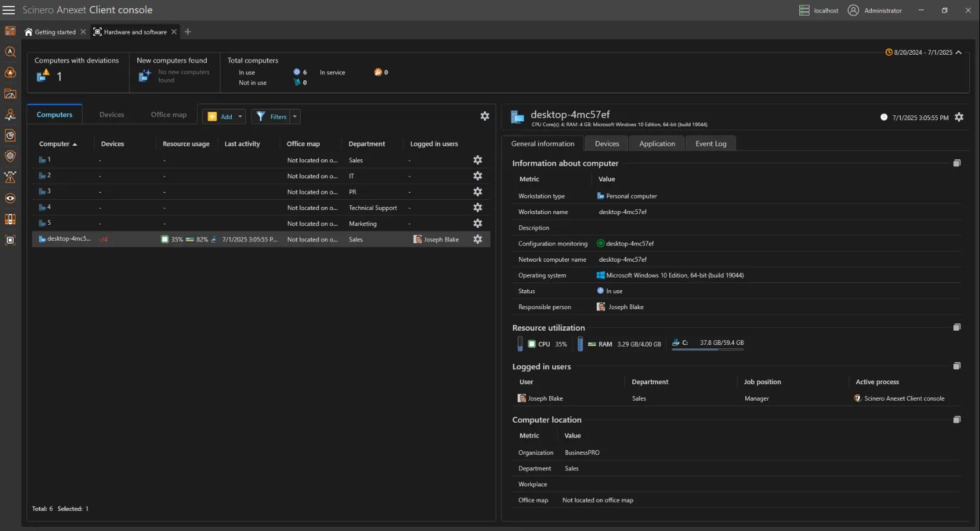The width and height of the screenshot is (980, 531).
Task: Open the eye monitoring sidebar icon
Action: pyautogui.click(x=10, y=199)
